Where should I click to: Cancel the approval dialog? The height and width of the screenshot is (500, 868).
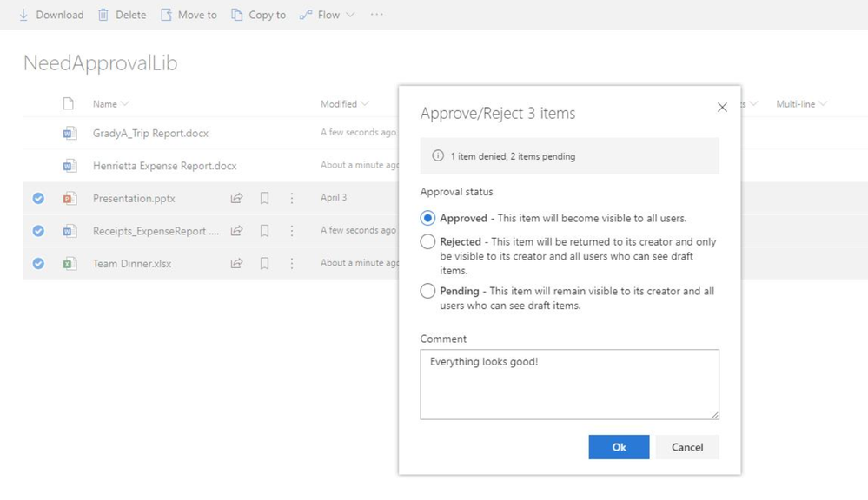pyautogui.click(x=687, y=447)
